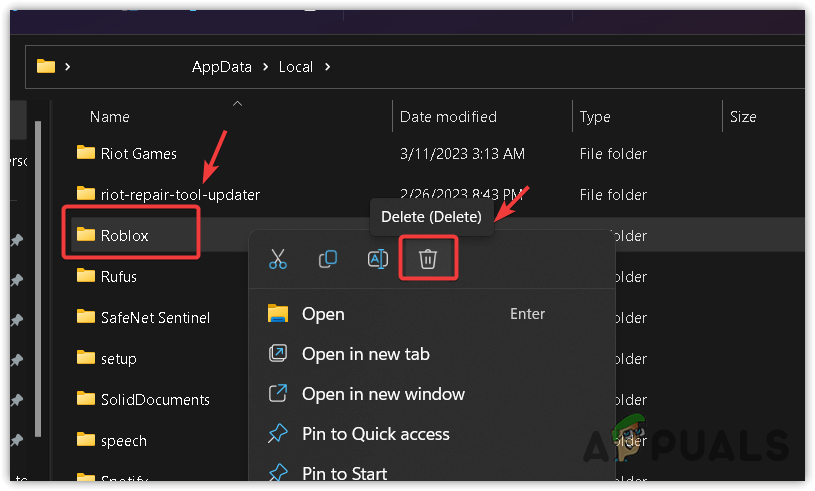The image size is (815, 491).
Task: Choose Open in new window option
Action: click(383, 394)
